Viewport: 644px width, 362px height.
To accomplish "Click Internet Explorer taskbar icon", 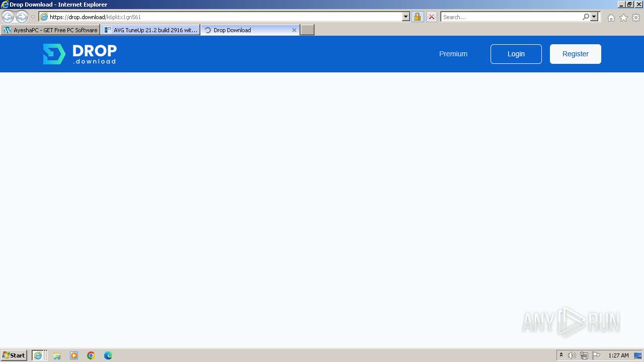I will click(38, 355).
